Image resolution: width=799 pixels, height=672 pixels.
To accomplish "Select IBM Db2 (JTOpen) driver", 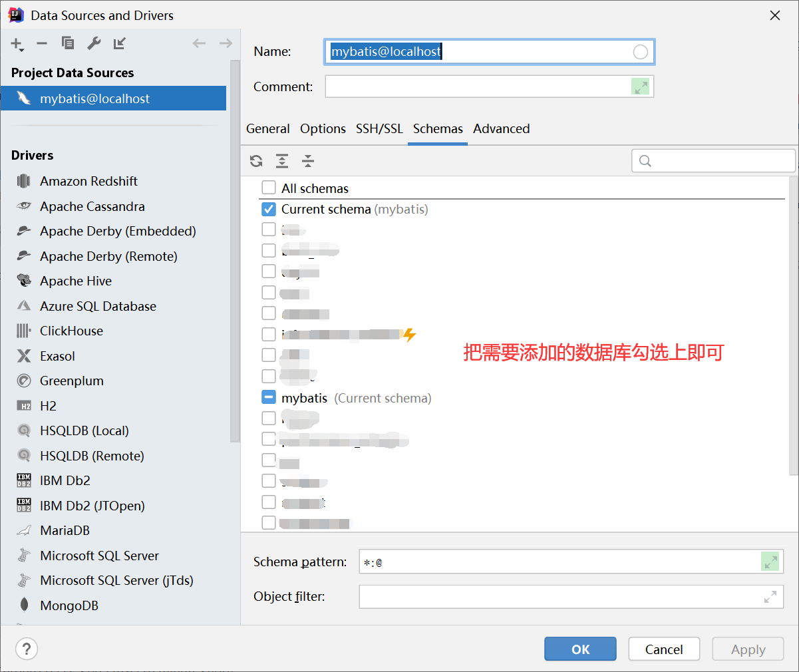I will 92,506.
